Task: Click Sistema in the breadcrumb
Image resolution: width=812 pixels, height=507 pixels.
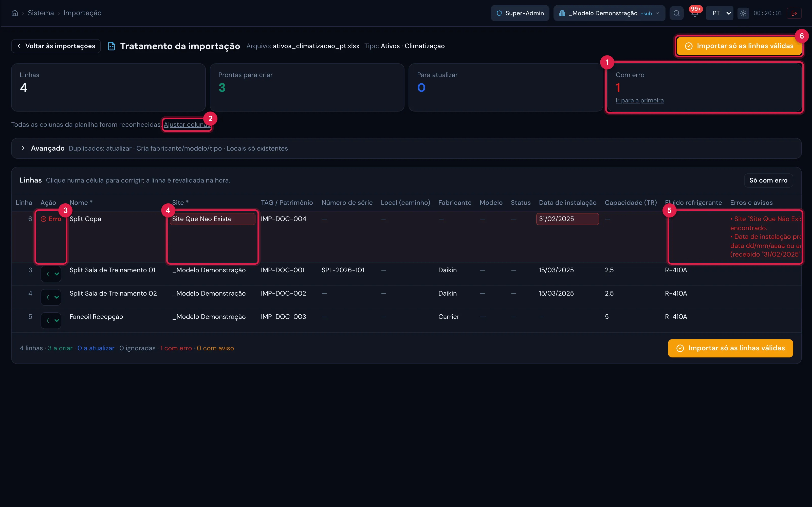Action: [x=41, y=13]
